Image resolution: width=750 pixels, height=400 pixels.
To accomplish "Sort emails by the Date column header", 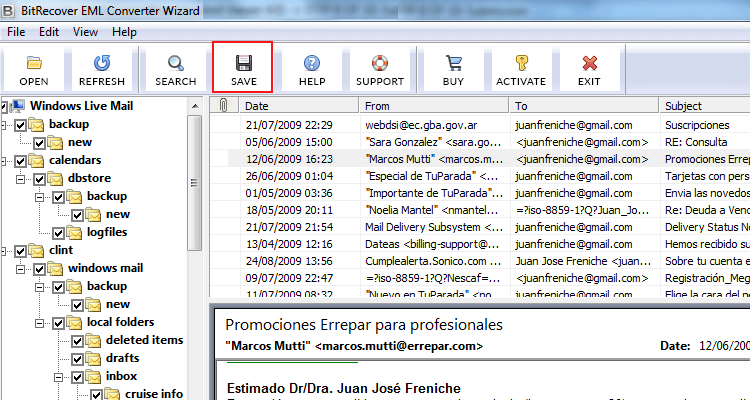I will 299,106.
